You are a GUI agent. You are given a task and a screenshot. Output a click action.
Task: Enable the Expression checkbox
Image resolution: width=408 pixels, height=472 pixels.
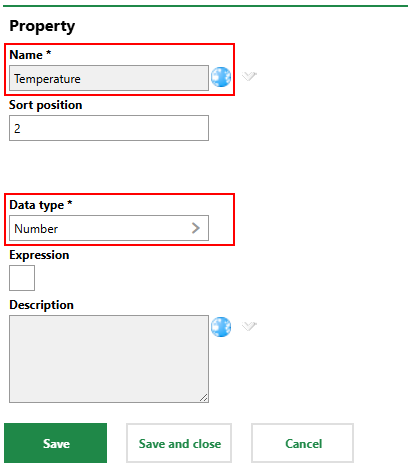(22, 278)
